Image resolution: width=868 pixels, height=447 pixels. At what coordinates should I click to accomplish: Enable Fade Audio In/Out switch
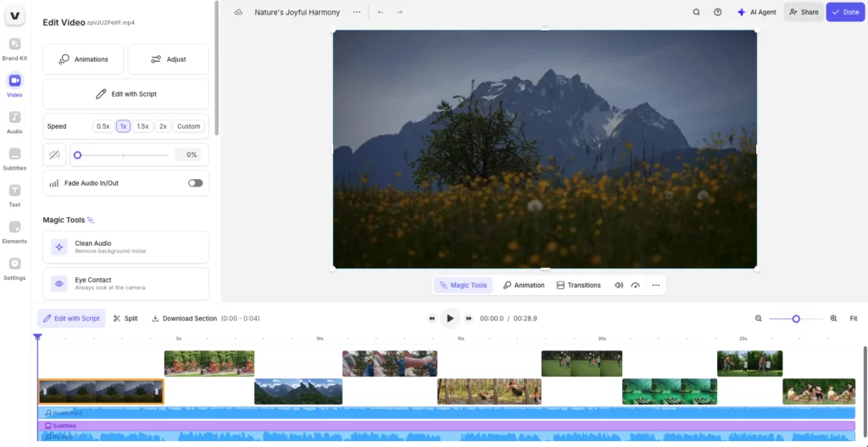pyautogui.click(x=196, y=183)
